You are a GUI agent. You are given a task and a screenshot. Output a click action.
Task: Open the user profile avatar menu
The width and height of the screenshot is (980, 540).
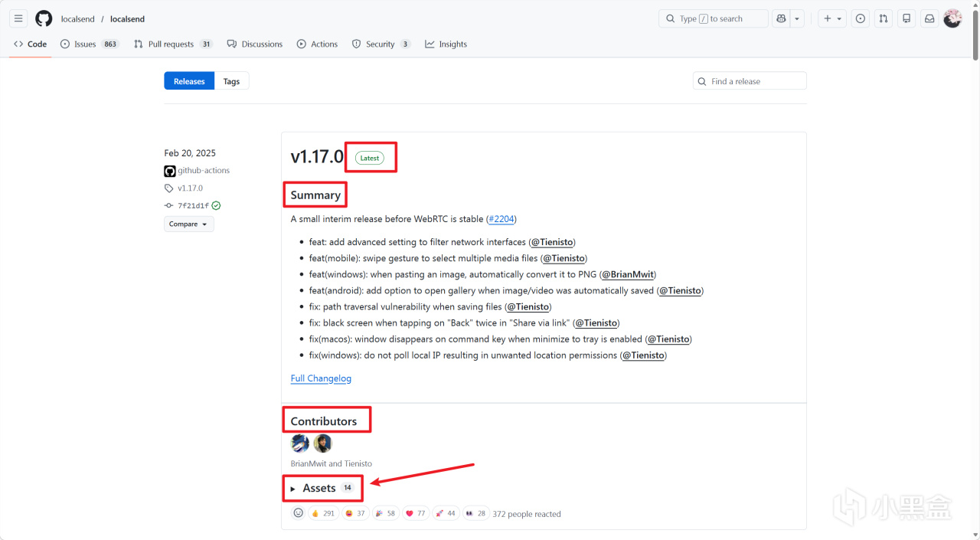click(x=952, y=18)
